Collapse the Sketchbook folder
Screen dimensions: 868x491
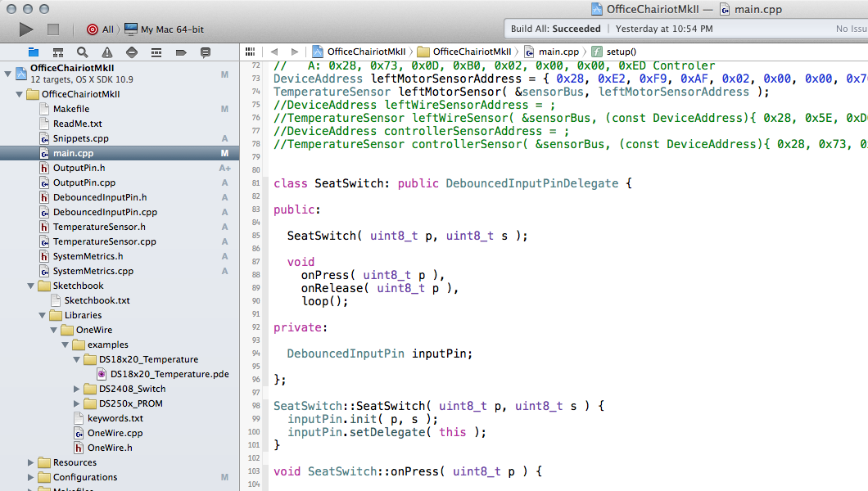(x=31, y=286)
